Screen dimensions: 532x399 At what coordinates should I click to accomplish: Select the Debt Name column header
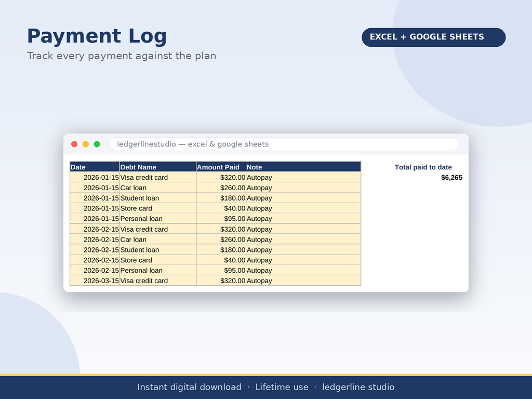[x=158, y=167]
